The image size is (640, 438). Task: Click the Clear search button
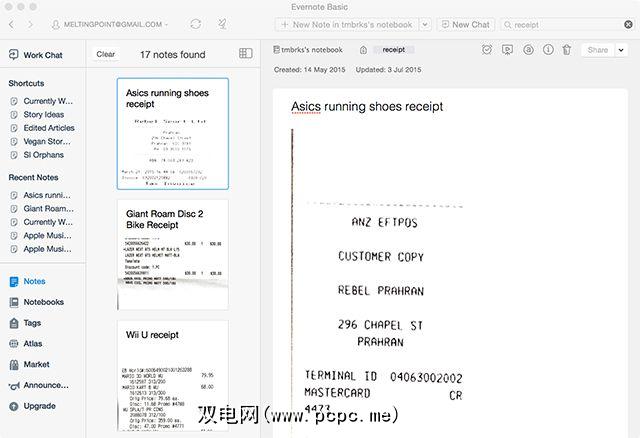[106, 54]
